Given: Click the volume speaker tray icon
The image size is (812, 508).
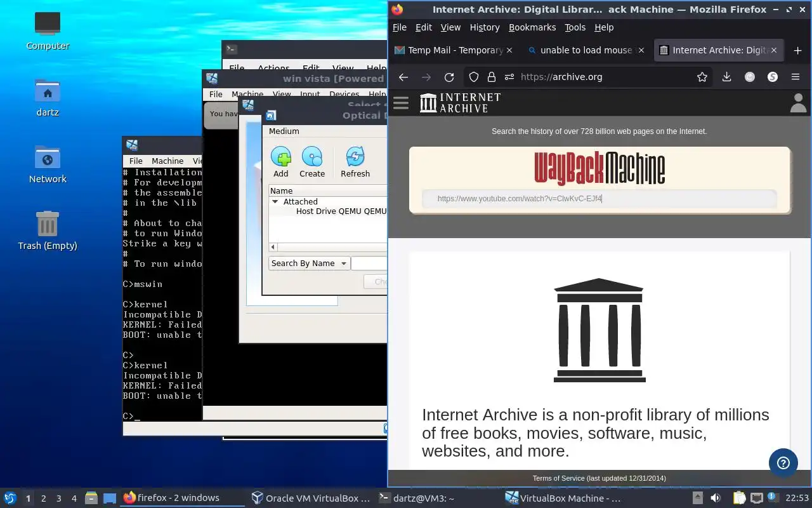Looking at the screenshot, I should coord(716,498).
